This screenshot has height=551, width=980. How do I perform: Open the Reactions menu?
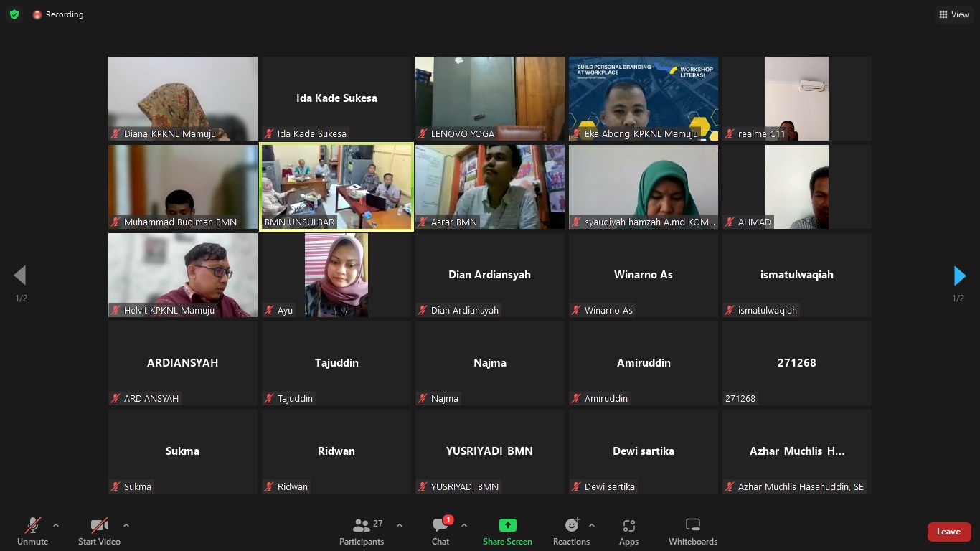coord(571,532)
